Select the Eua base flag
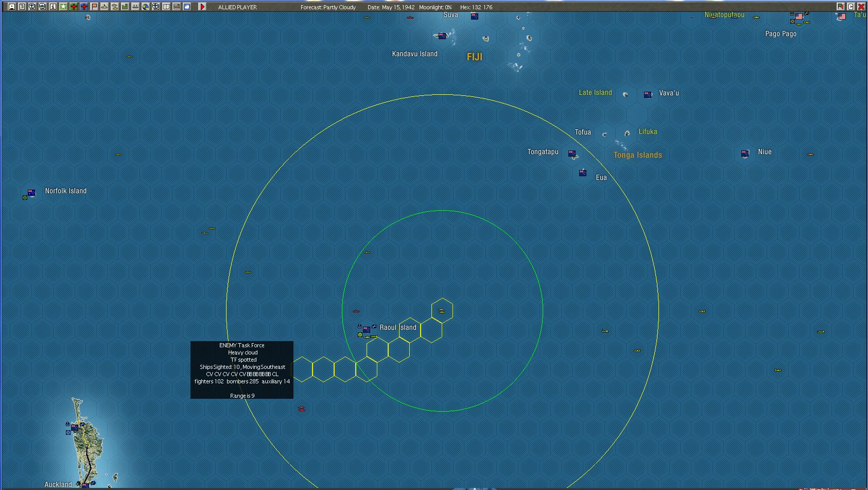868x490 pixels. click(582, 173)
